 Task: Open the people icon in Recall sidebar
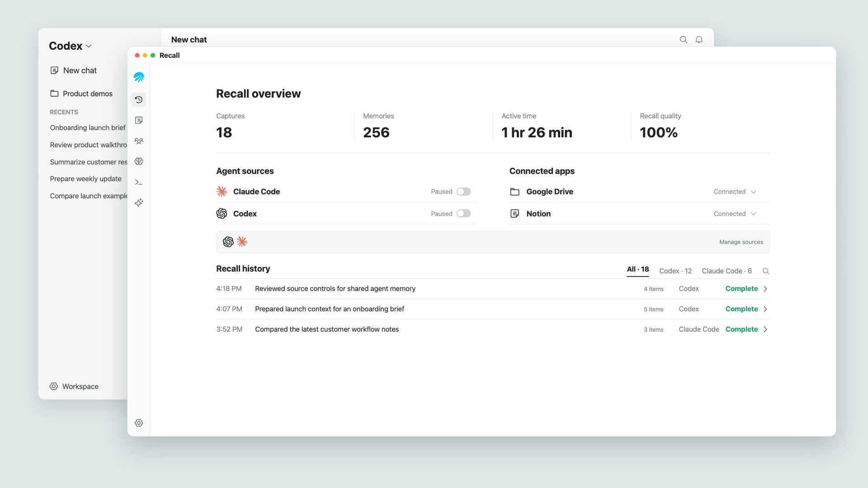coord(139,141)
